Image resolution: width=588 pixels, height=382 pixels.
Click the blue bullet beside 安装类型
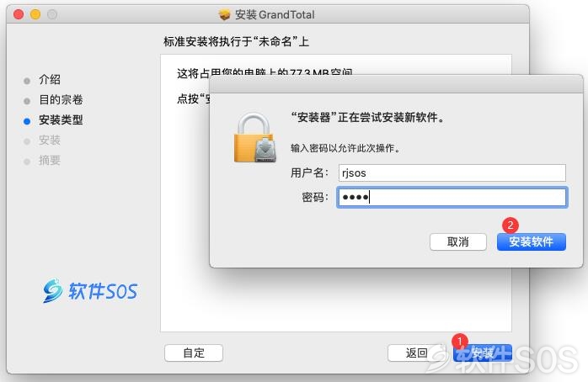[27, 121]
